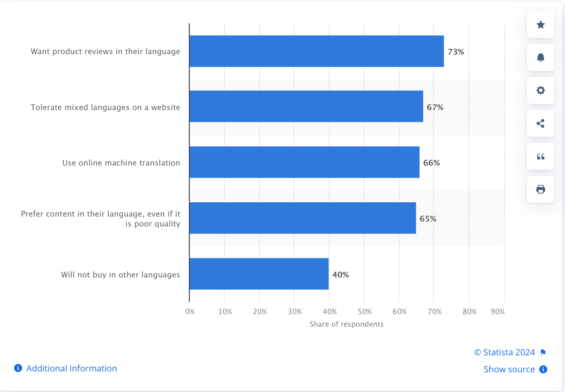The height and width of the screenshot is (392, 565).
Task: Click the info icon next to Show source
Action: 544,369
